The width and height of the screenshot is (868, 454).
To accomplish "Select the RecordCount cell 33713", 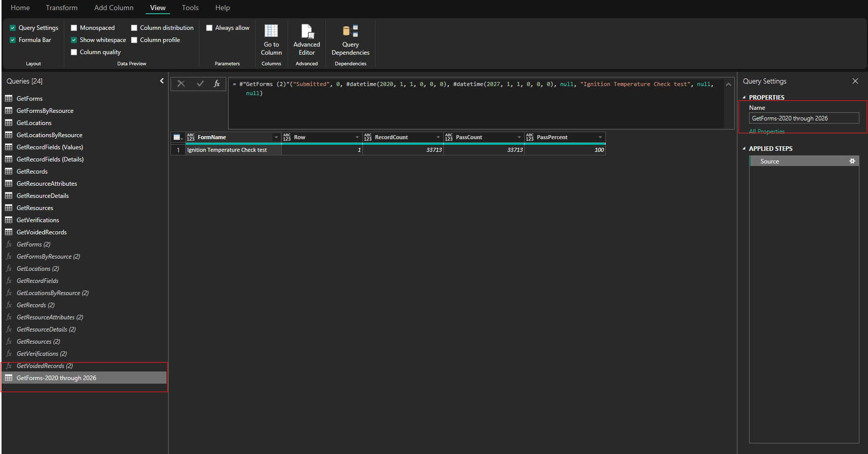I will click(x=403, y=150).
